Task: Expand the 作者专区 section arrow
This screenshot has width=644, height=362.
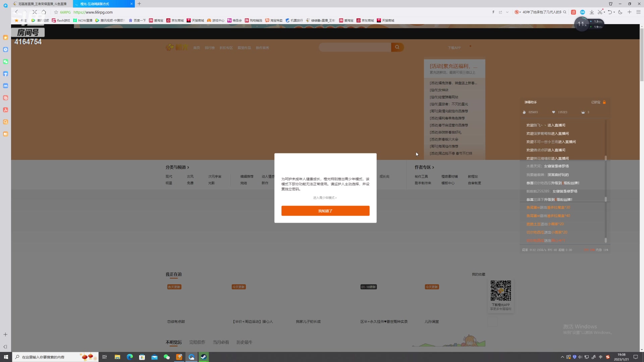Action: [x=433, y=167]
